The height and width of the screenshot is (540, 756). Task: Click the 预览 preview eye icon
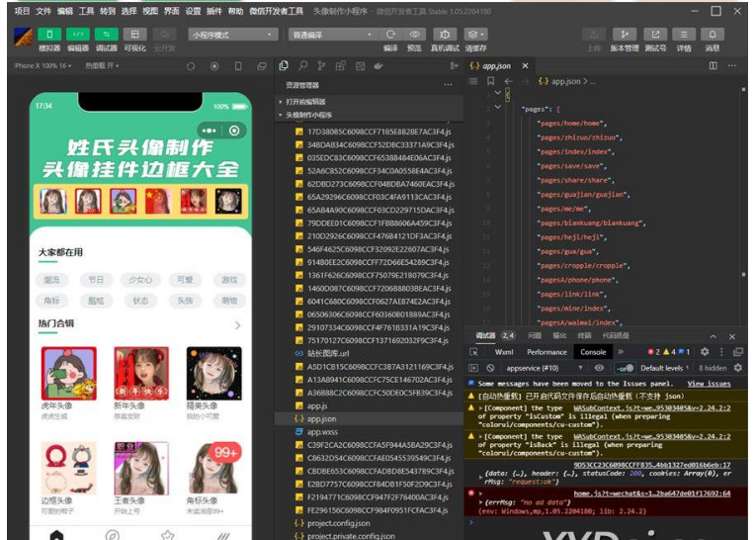click(415, 34)
